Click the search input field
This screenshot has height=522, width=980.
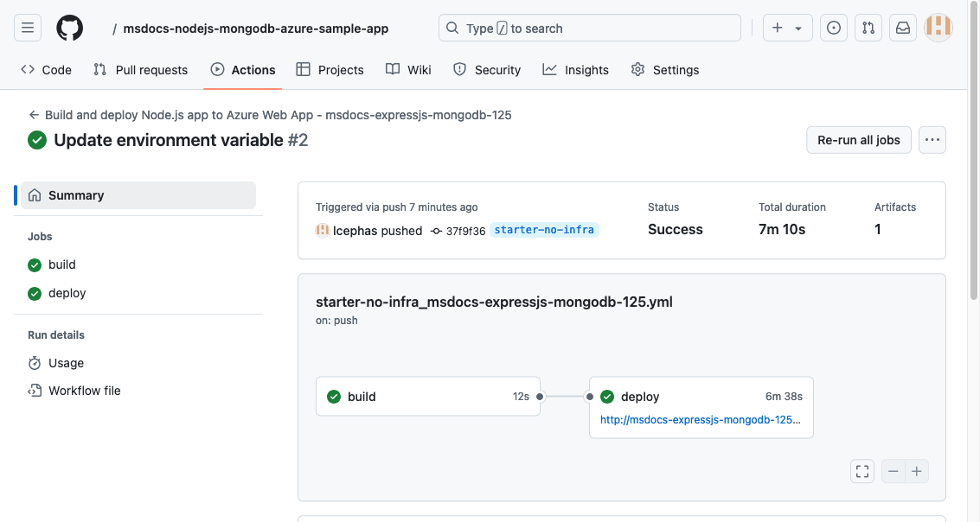point(588,28)
